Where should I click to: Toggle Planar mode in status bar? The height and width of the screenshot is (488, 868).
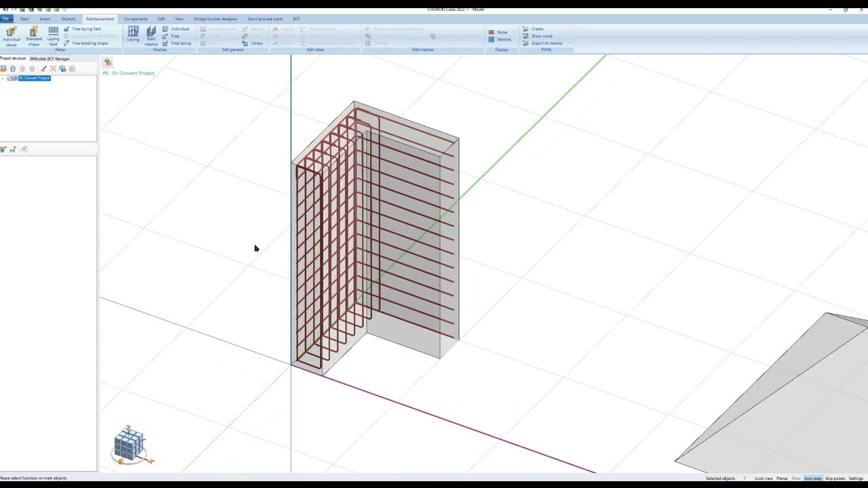coord(782,479)
